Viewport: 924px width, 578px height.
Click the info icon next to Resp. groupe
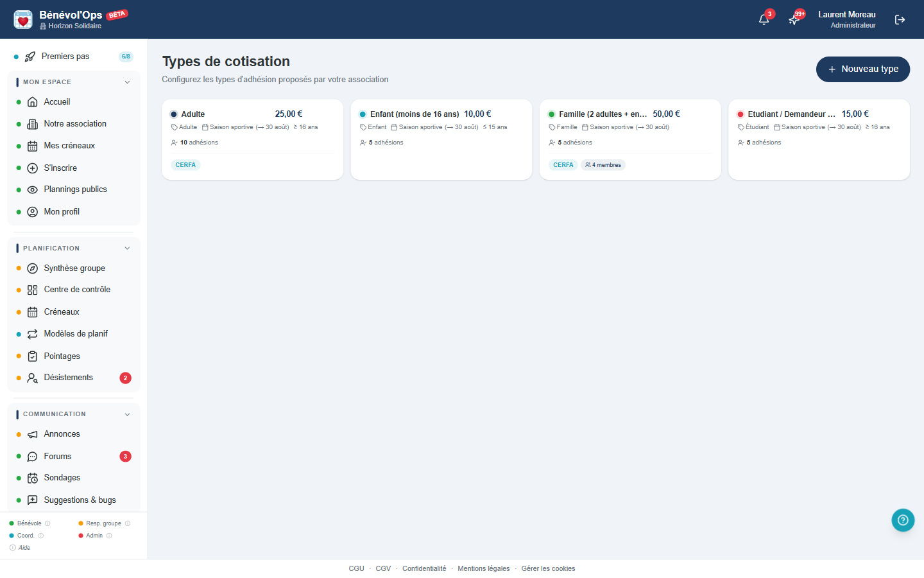[128, 523]
